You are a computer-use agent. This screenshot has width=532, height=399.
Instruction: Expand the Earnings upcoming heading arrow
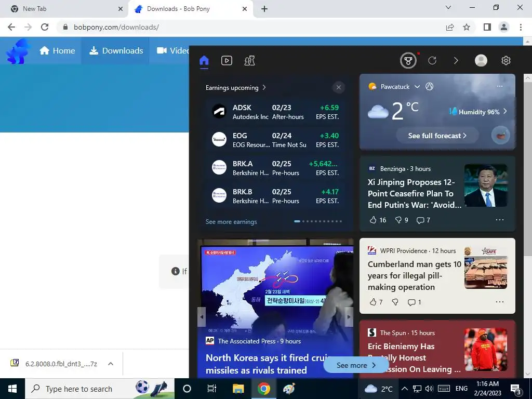(x=264, y=87)
